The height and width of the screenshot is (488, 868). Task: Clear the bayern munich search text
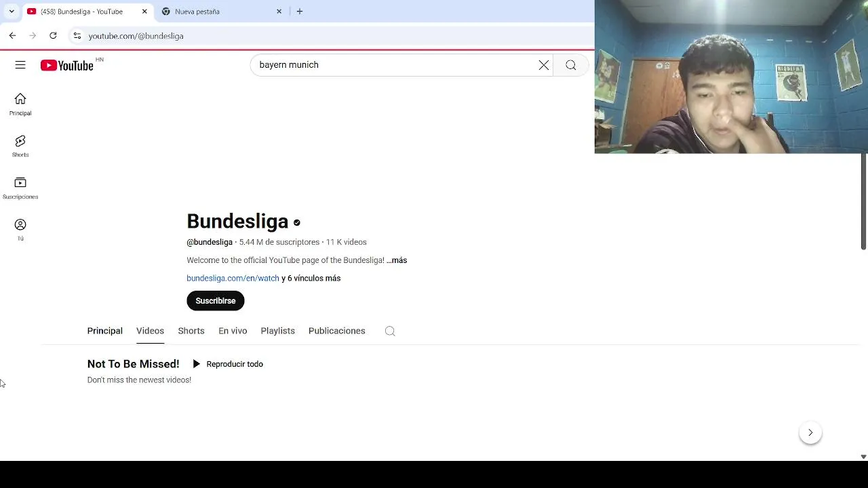pos(544,65)
